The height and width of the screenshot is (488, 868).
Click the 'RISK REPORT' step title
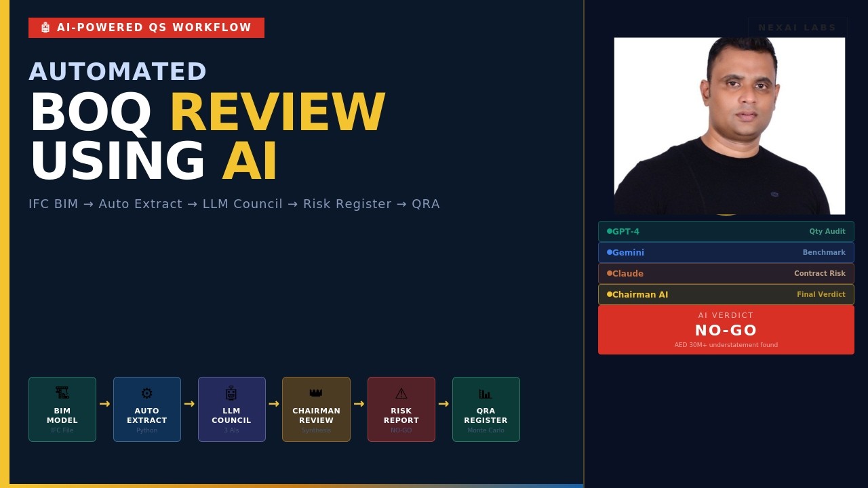click(401, 415)
